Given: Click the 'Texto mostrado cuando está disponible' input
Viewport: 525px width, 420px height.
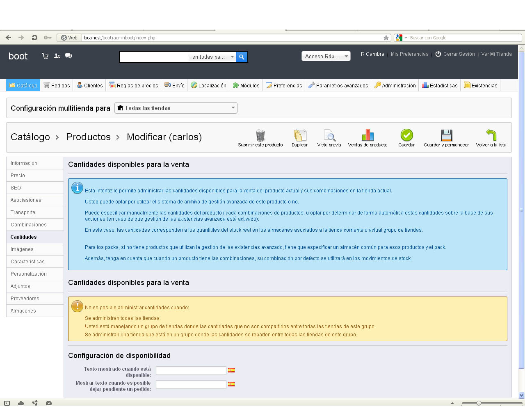Looking at the screenshot, I should point(191,370).
